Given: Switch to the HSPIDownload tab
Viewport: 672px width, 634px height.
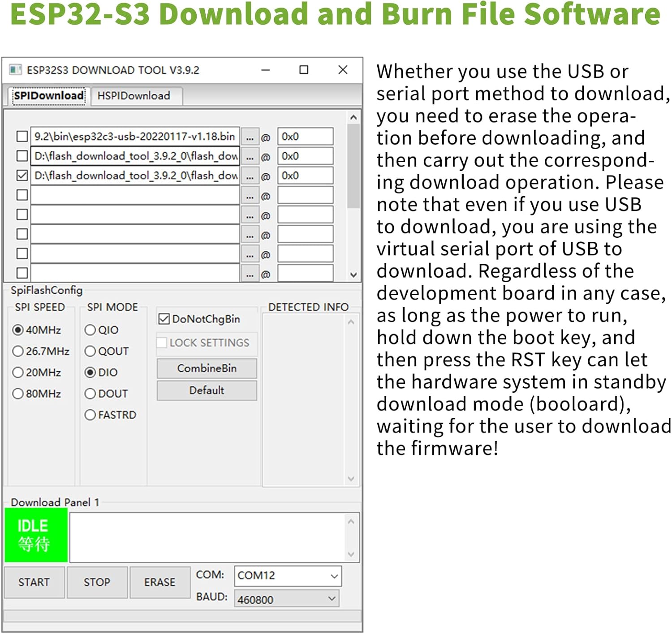Looking at the screenshot, I should (x=134, y=96).
